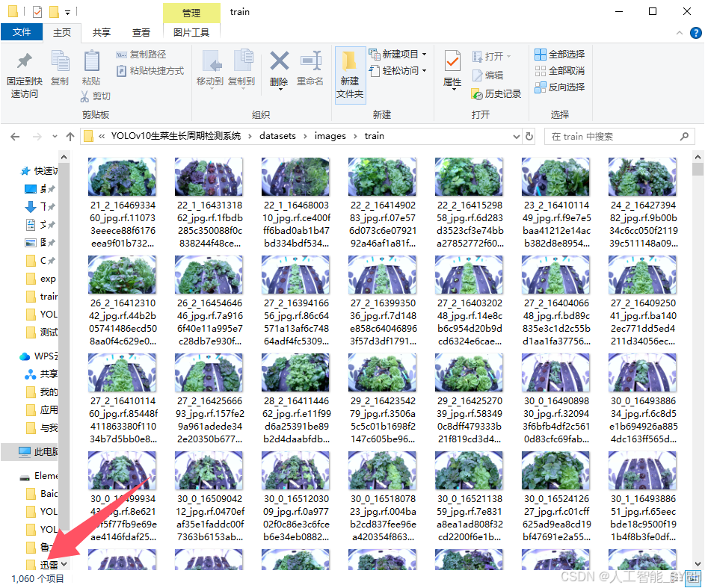Click the New Folder (新建文件夹) icon
This screenshot has width=705, height=588.
pyautogui.click(x=350, y=61)
